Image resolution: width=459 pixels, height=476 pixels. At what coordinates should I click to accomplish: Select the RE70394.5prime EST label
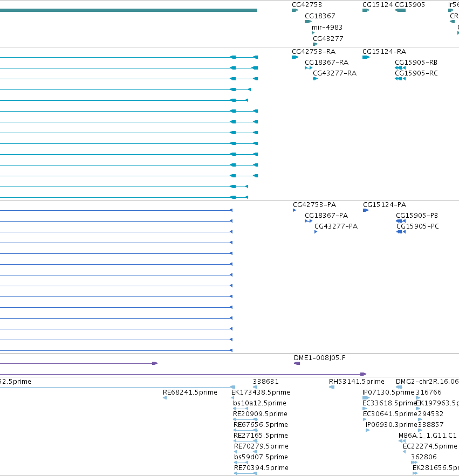(261, 468)
